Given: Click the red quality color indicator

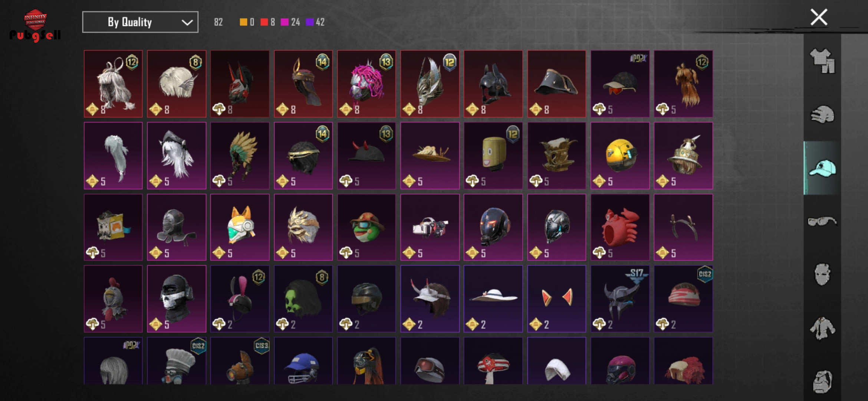Looking at the screenshot, I should (264, 22).
